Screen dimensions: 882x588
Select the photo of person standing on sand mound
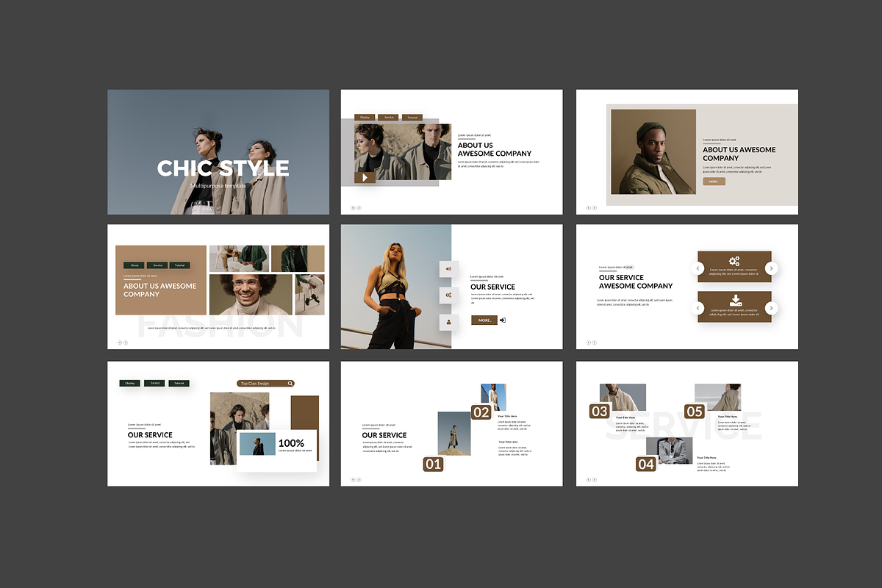454,433
